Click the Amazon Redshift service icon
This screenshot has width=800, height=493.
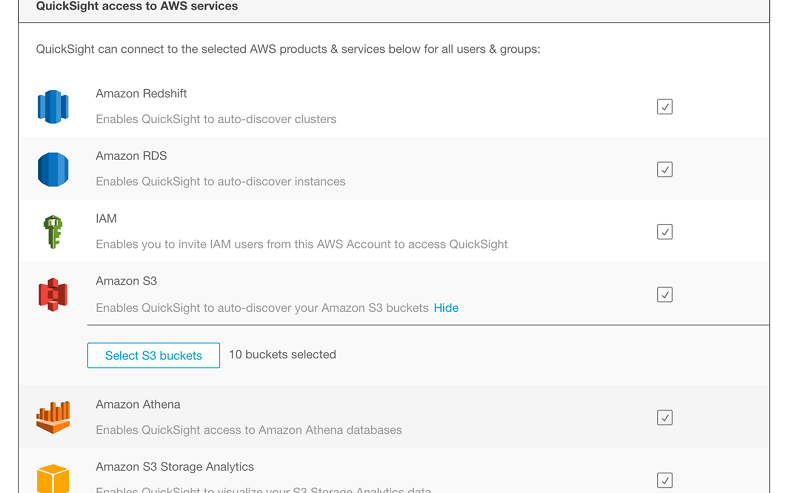click(52, 106)
